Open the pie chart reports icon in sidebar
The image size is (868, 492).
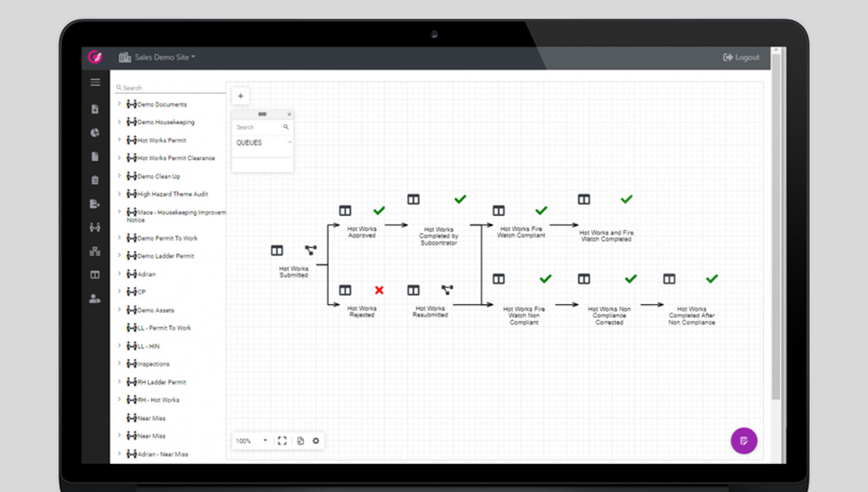(95, 133)
